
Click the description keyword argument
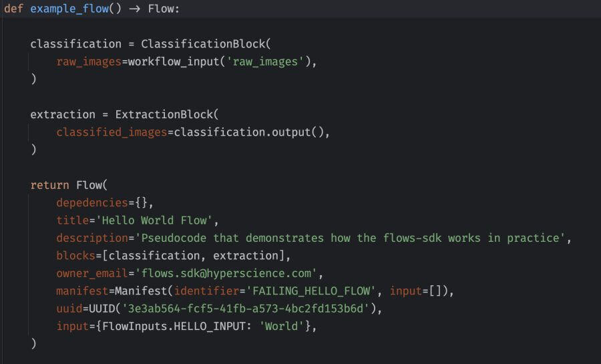[92, 238]
